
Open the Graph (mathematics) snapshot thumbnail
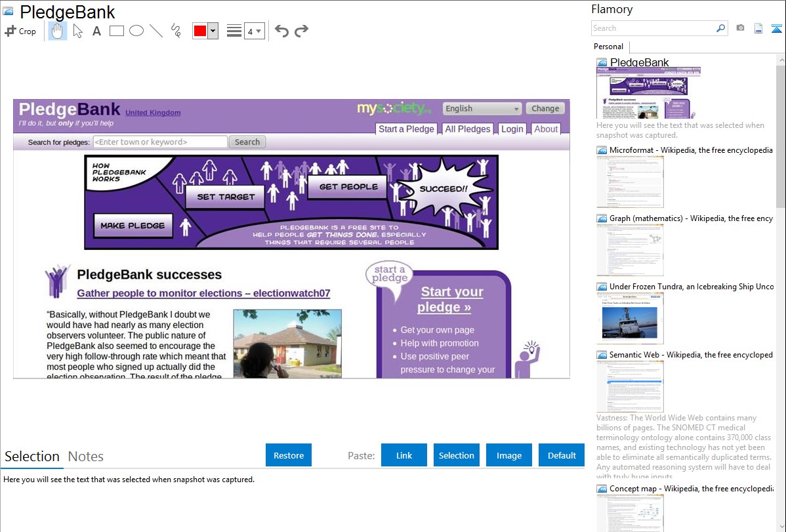[x=630, y=250]
